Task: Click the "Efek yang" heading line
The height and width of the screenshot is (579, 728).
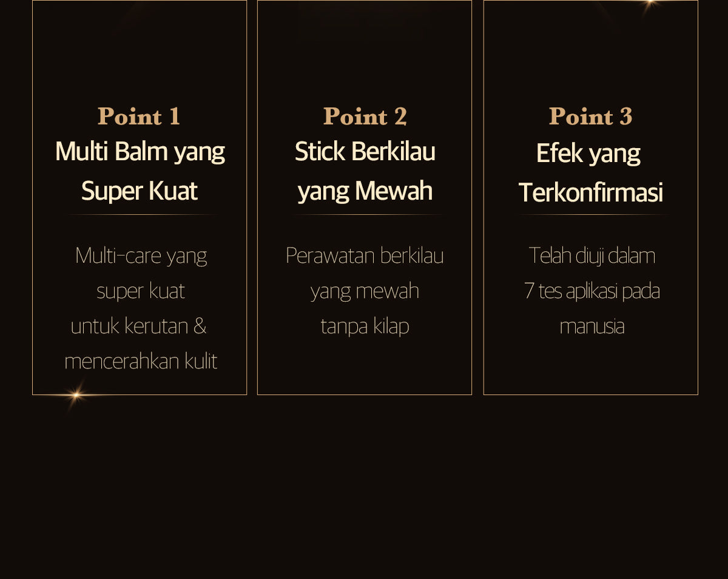Action: (x=588, y=154)
